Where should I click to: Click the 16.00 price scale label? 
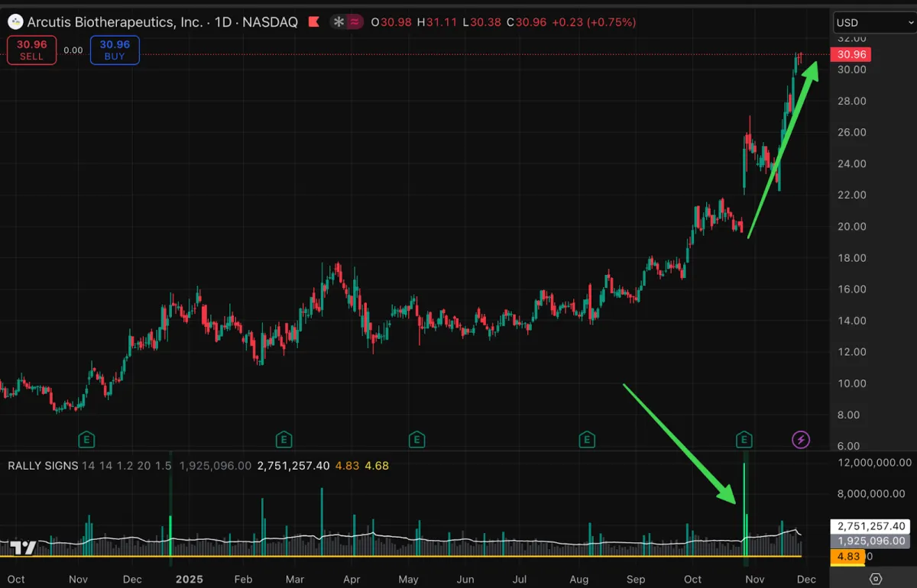click(x=852, y=289)
